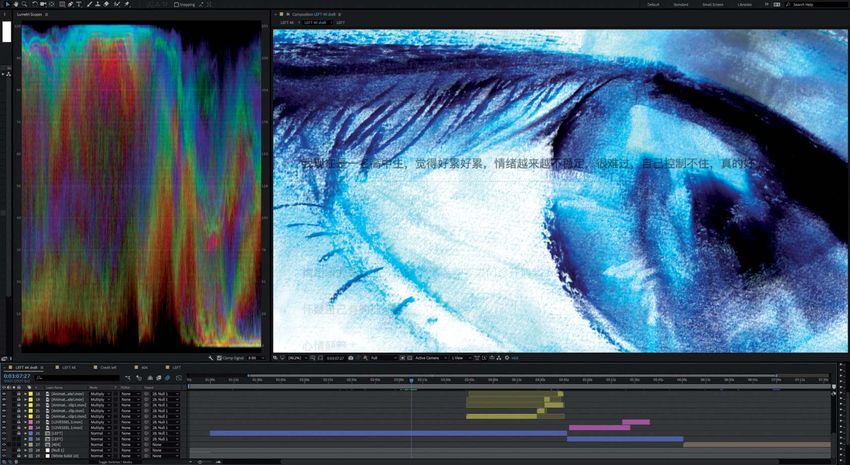Hide layer 29 White Solid eye icon

(4, 456)
